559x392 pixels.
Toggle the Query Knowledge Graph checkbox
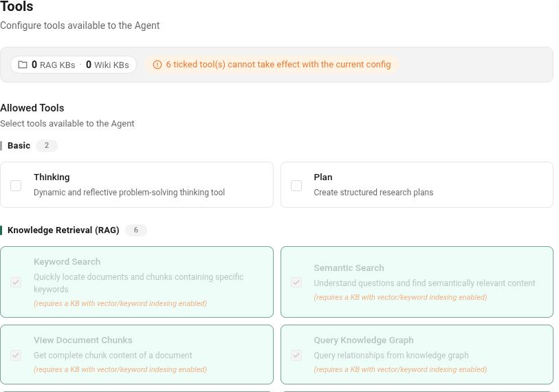tap(296, 356)
